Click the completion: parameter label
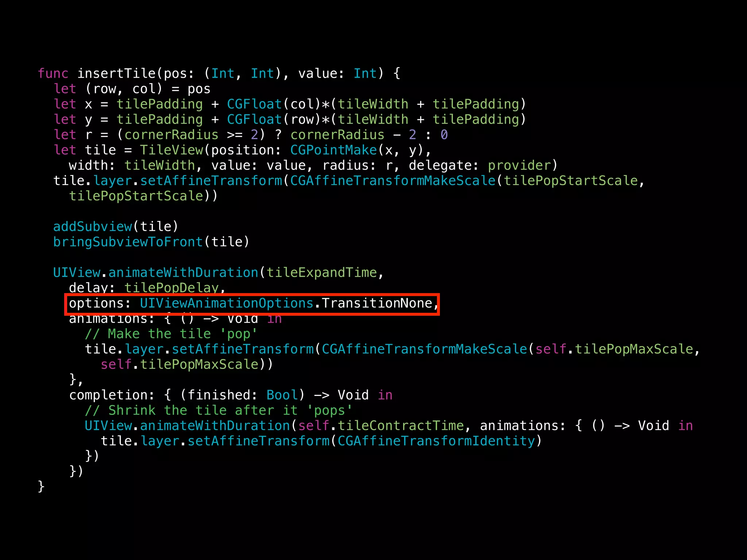This screenshot has width=747, height=560. (112, 395)
